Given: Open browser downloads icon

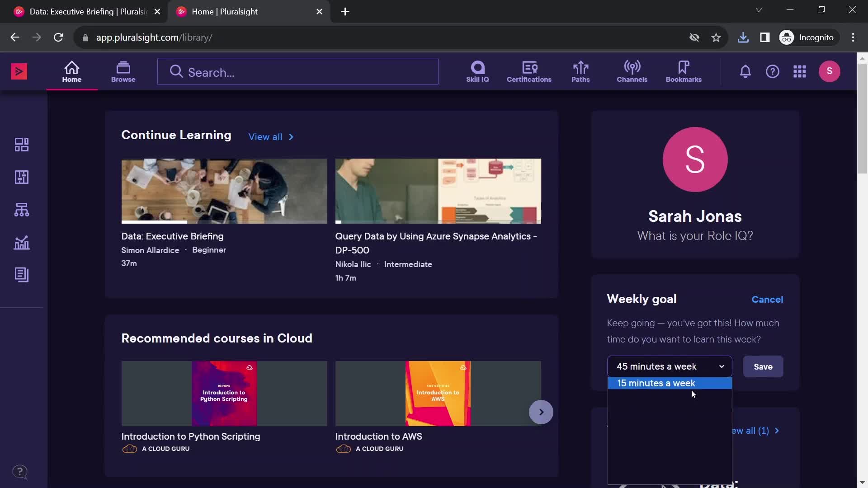Looking at the screenshot, I should (743, 38).
